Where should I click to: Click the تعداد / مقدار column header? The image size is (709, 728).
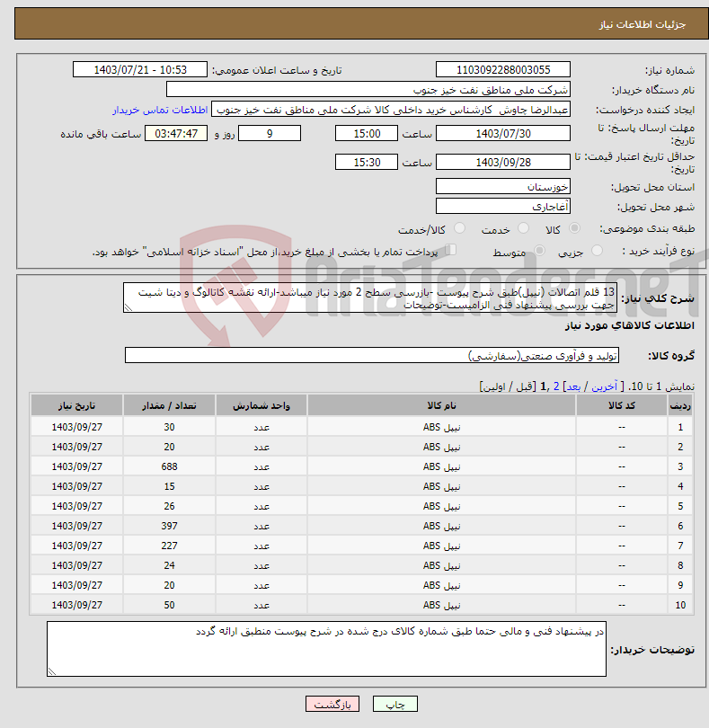[x=169, y=405]
